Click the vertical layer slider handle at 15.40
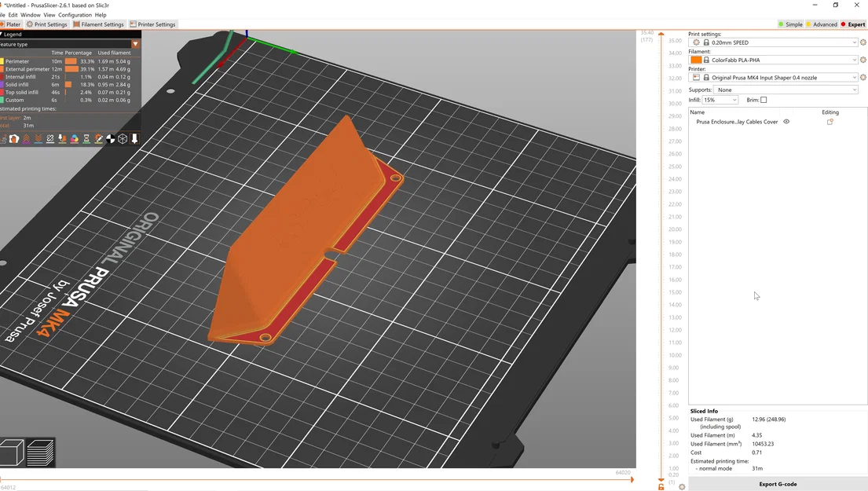The image size is (868, 491). tap(662, 34)
